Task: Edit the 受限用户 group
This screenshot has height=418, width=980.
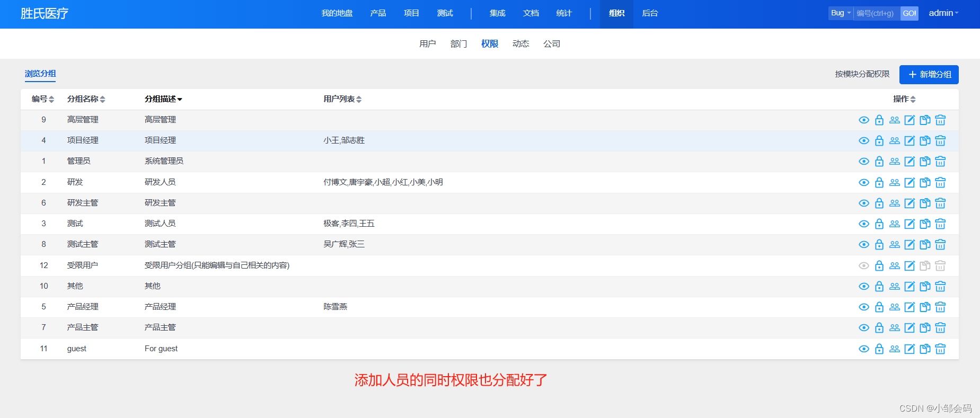Action: (910, 266)
